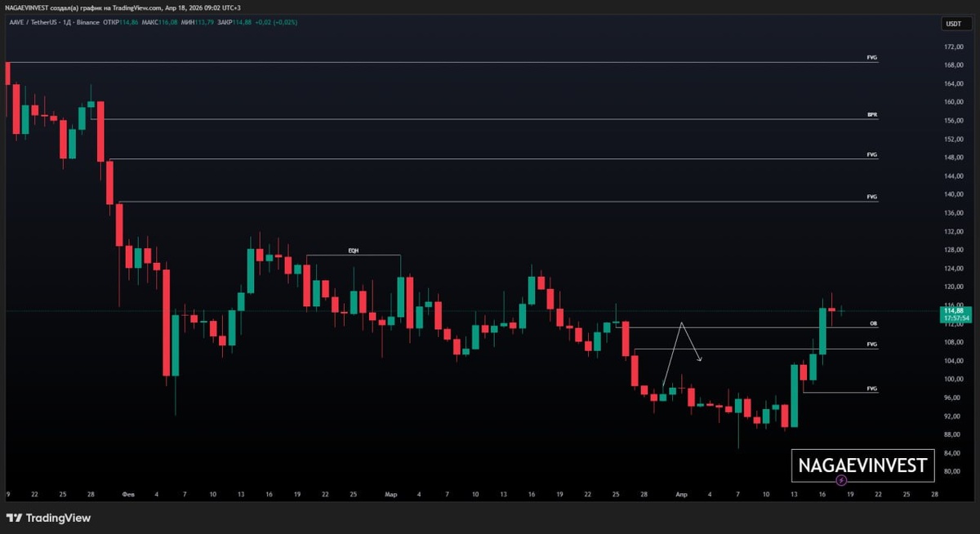Image resolution: width=980 pixels, height=534 pixels.
Task: Click the МАКС 116,08 high value
Action: point(159,22)
